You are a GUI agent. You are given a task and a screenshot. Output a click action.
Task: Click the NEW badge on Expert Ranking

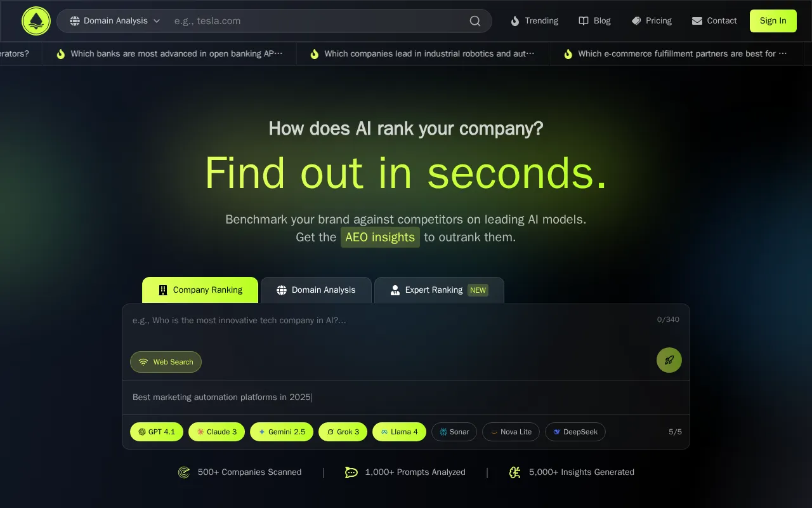(x=478, y=290)
